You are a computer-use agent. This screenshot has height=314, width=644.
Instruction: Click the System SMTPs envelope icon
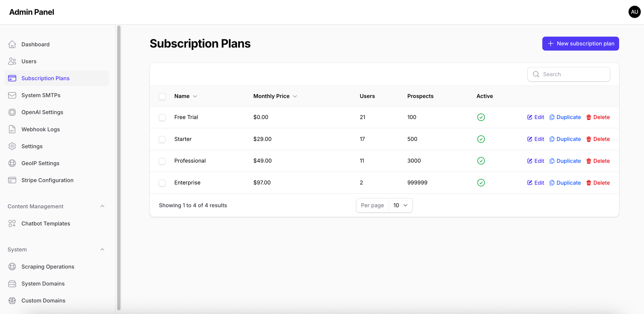point(12,95)
